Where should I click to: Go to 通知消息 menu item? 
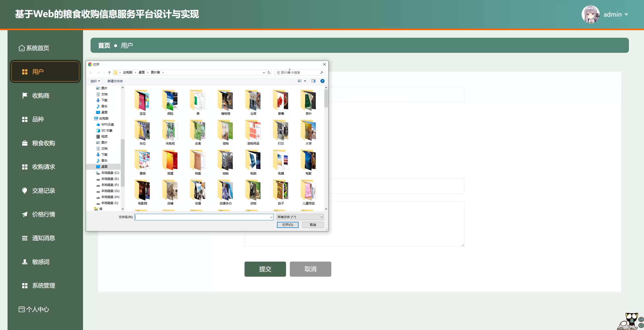[x=43, y=238]
